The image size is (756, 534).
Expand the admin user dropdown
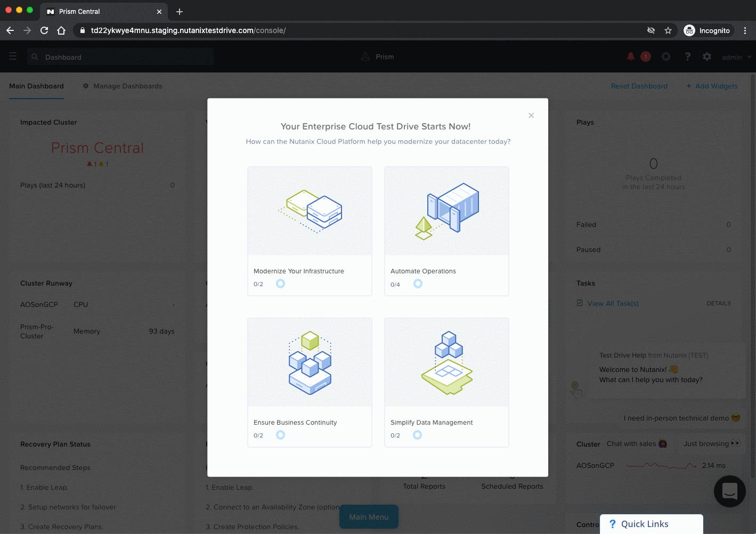pos(736,57)
